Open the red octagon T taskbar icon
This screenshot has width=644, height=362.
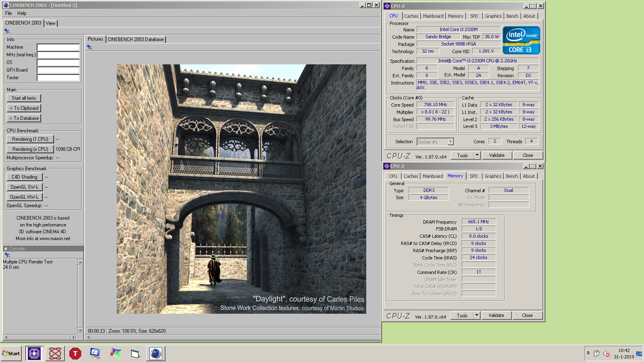[75, 354]
